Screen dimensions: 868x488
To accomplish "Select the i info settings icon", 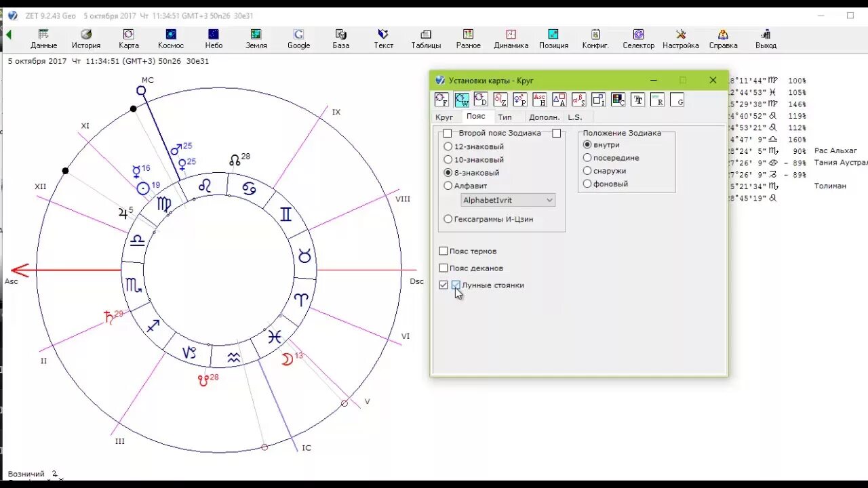I will (599, 100).
